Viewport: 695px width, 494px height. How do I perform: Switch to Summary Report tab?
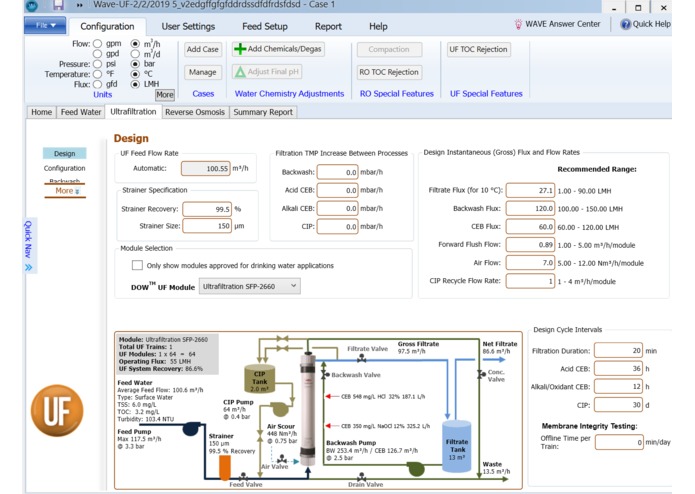[x=263, y=112]
